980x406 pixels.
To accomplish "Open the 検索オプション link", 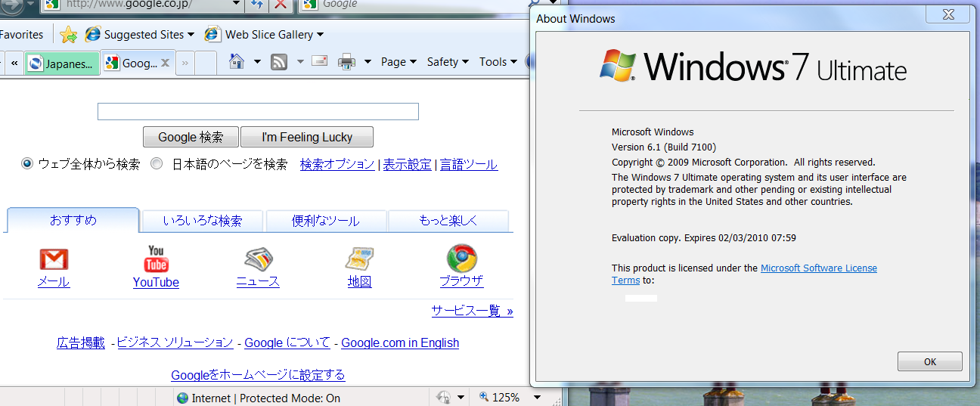I will [337, 164].
